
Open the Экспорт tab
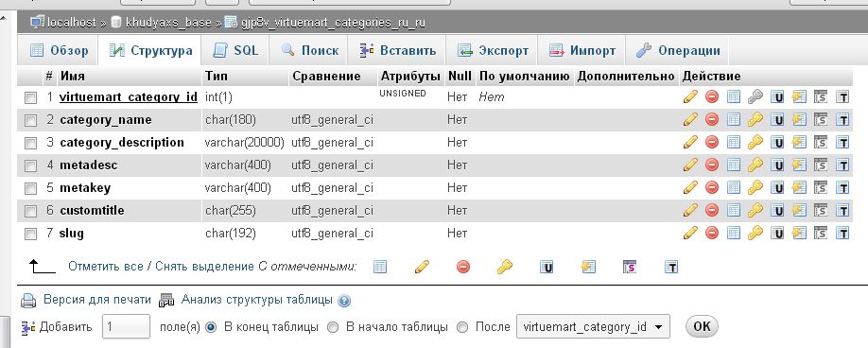(x=493, y=50)
